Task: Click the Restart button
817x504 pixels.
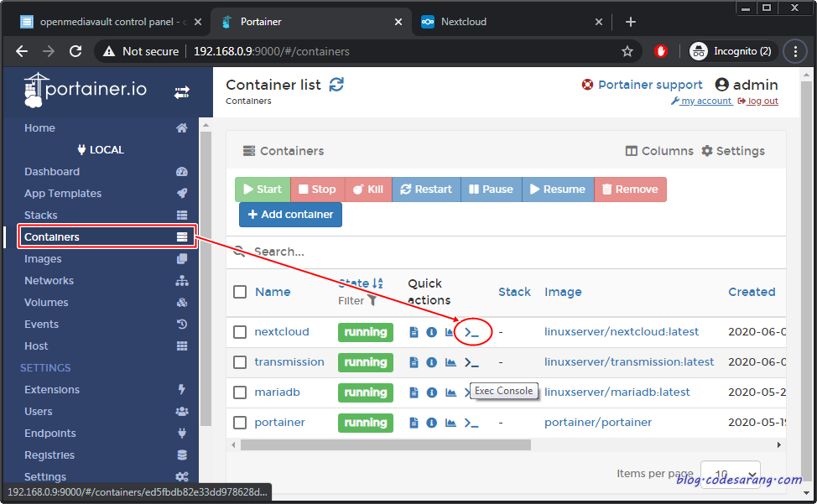Action: pos(426,190)
